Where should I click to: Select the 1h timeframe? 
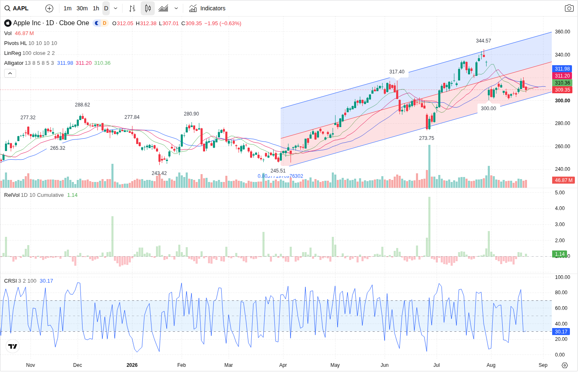[x=96, y=8]
